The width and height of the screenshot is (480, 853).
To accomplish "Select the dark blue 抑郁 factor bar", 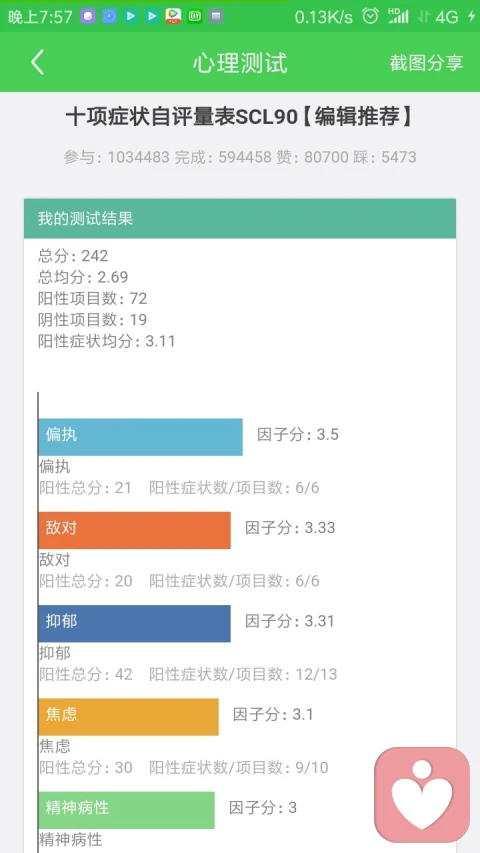I will pos(134,623).
